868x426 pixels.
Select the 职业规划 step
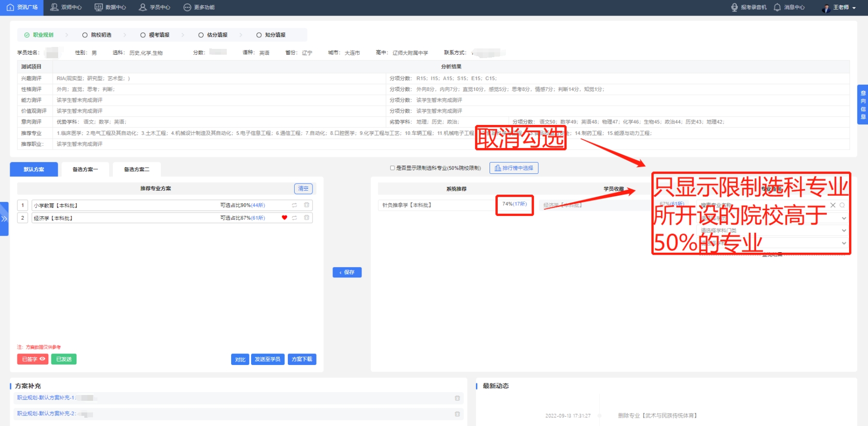click(x=39, y=35)
